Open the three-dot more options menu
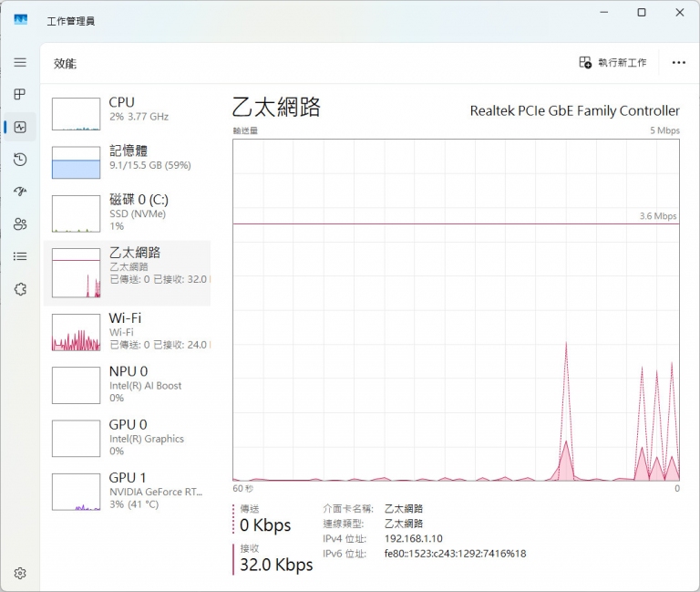 click(678, 63)
